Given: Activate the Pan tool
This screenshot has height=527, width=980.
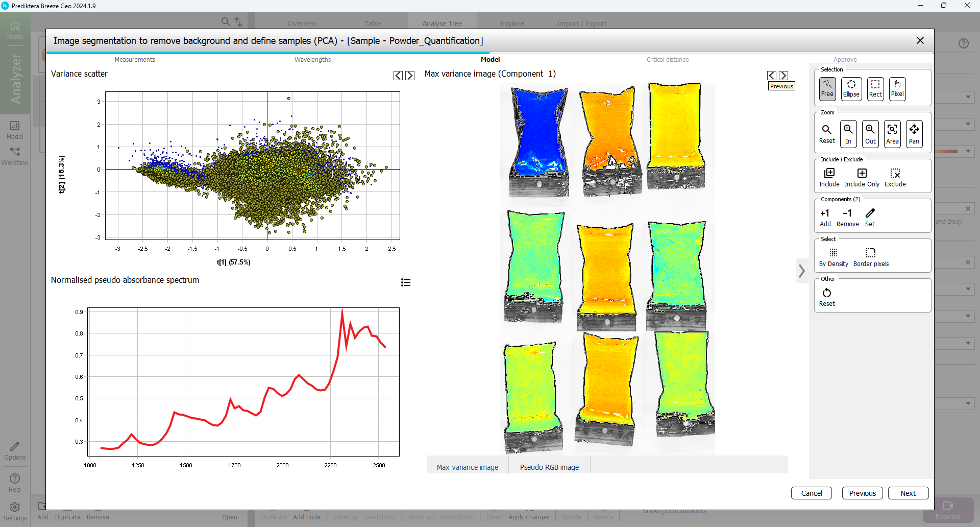Looking at the screenshot, I should coord(914,134).
